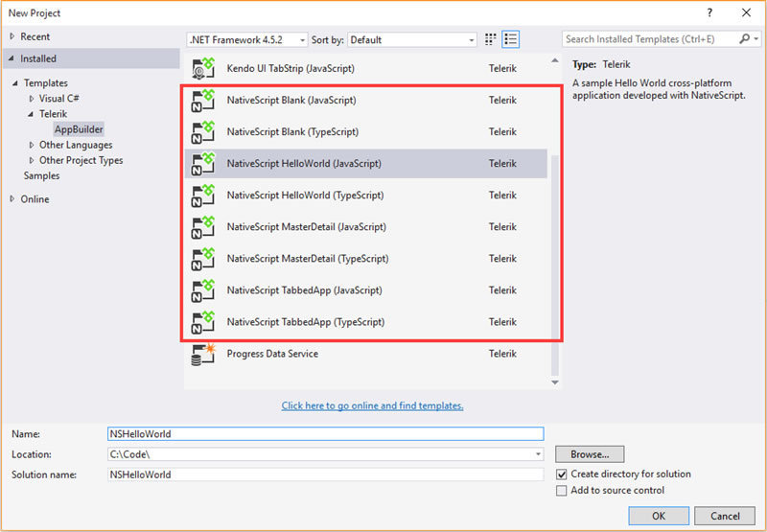The height and width of the screenshot is (532, 767).
Task: Toggle Create directory for solution checkbox
Action: click(562, 474)
